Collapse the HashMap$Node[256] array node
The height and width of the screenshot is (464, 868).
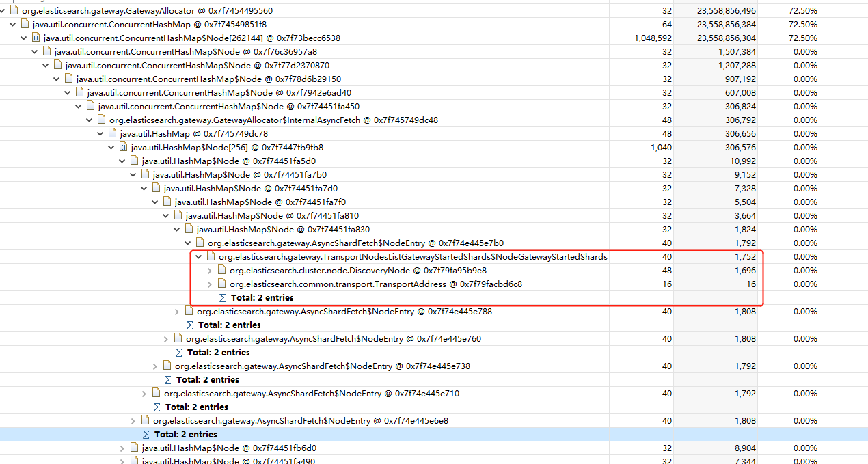tap(111, 148)
